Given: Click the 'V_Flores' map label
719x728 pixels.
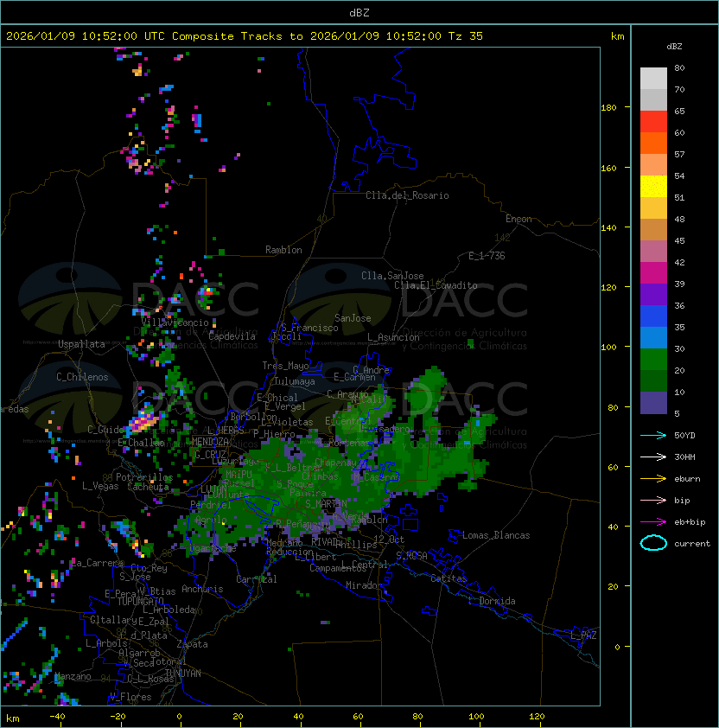Looking at the screenshot, I should click(x=130, y=697).
